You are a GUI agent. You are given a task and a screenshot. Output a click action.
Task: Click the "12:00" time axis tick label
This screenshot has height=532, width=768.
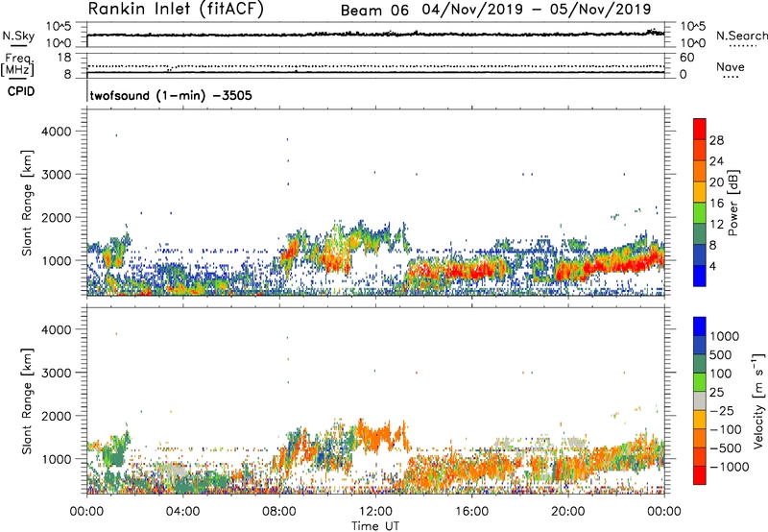(375, 512)
